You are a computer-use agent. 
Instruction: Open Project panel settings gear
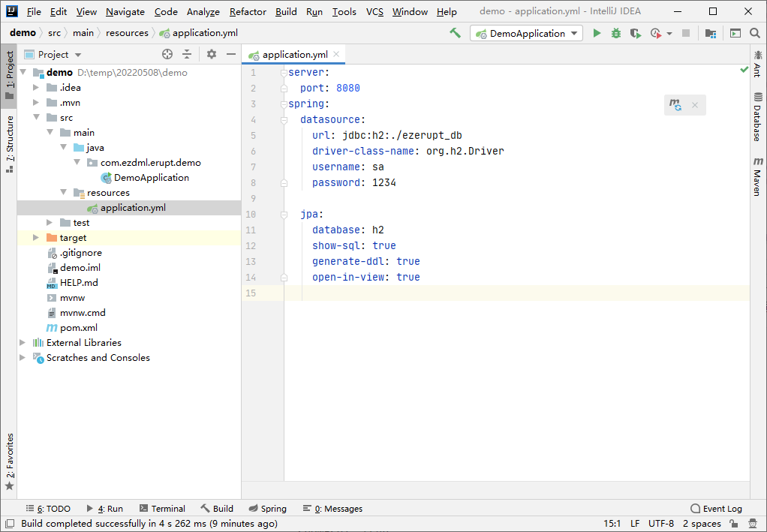pos(212,54)
